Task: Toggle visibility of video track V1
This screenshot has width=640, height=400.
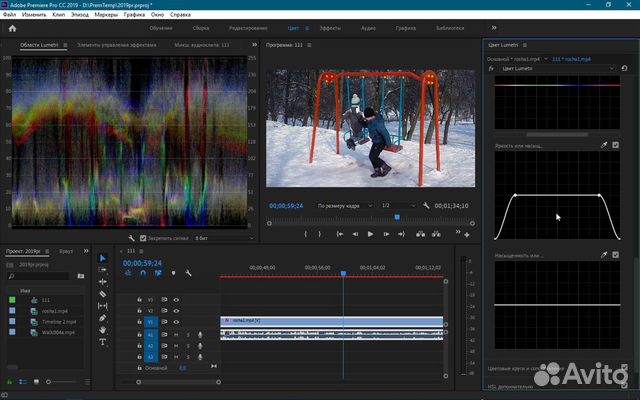Action: tap(176, 322)
